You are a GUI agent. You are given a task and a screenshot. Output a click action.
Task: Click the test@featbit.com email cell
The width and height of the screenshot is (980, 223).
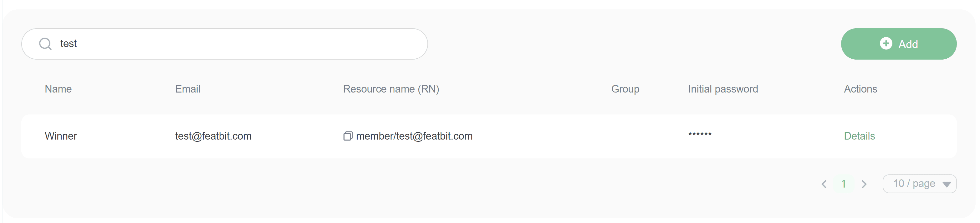coord(213,136)
